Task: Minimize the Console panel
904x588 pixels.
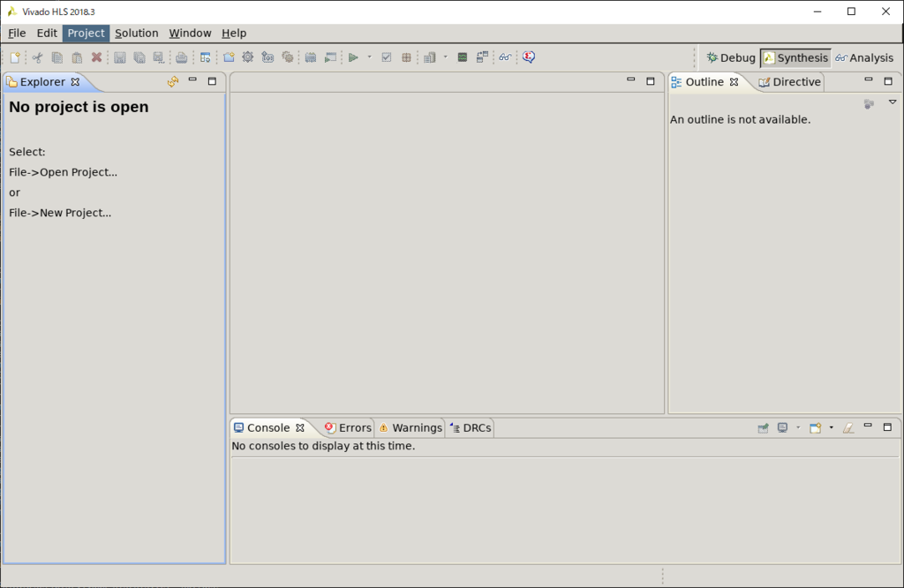Action: coord(868,426)
